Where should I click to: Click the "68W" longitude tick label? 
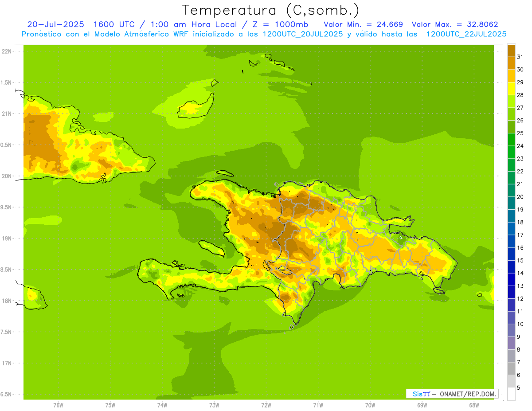tap(474, 405)
